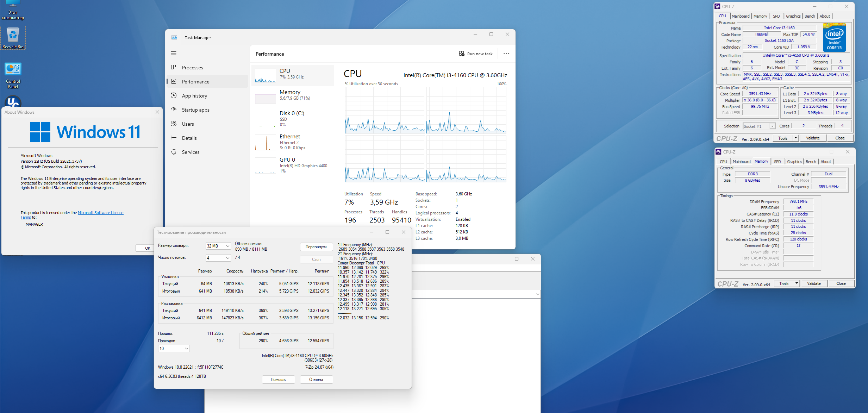Switch to SPD tab in top CPU-Z
Screen dimensions: 868x413
click(776, 16)
